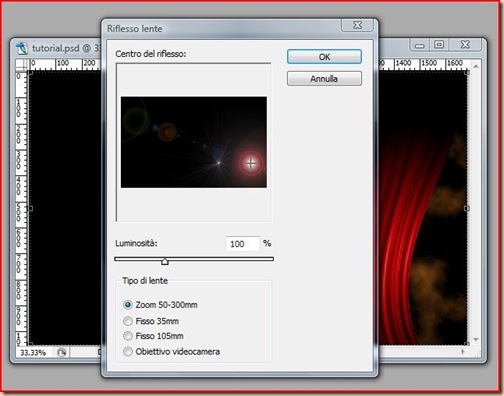Click the Luminosità percentage input field

click(x=242, y=244)
